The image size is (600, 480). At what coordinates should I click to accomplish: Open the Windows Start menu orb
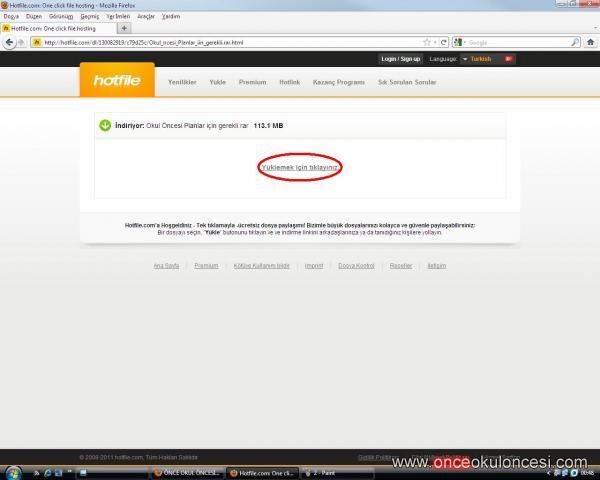pos(14,472)
